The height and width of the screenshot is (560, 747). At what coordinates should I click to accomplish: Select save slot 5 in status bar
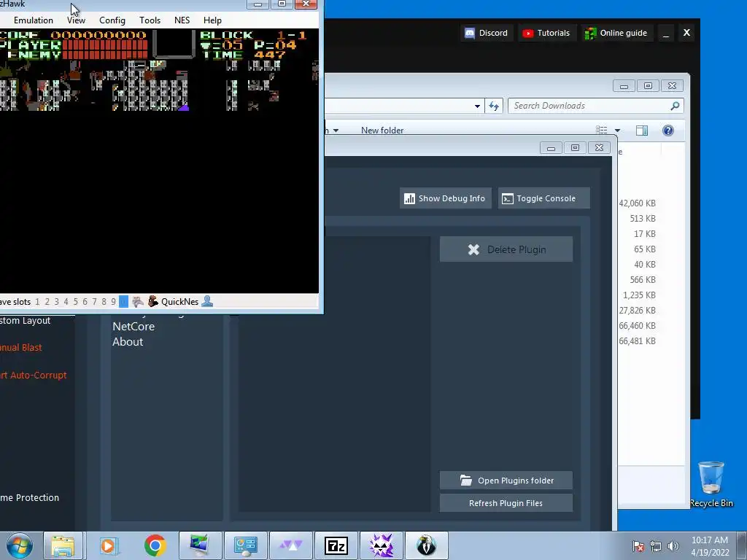(x=76, y=301)
